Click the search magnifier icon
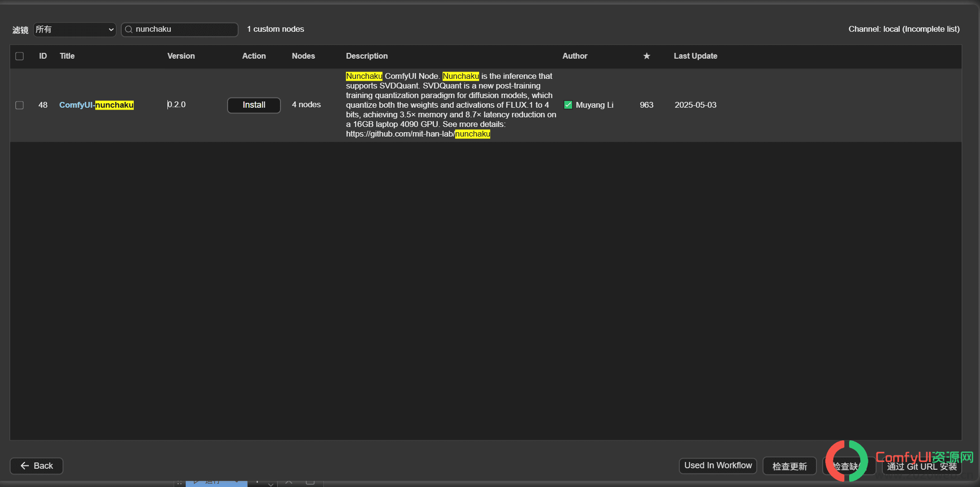This screenshot has width=980, height=487. click(128, 29)
